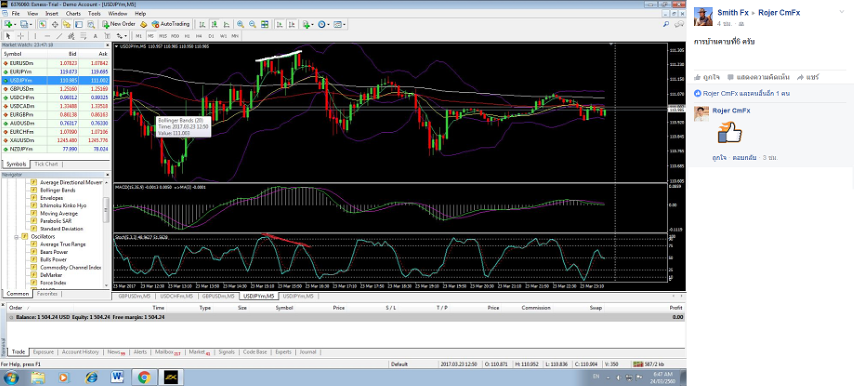
Task: Switch timeframe to H1
Action: tap(187, 36)
